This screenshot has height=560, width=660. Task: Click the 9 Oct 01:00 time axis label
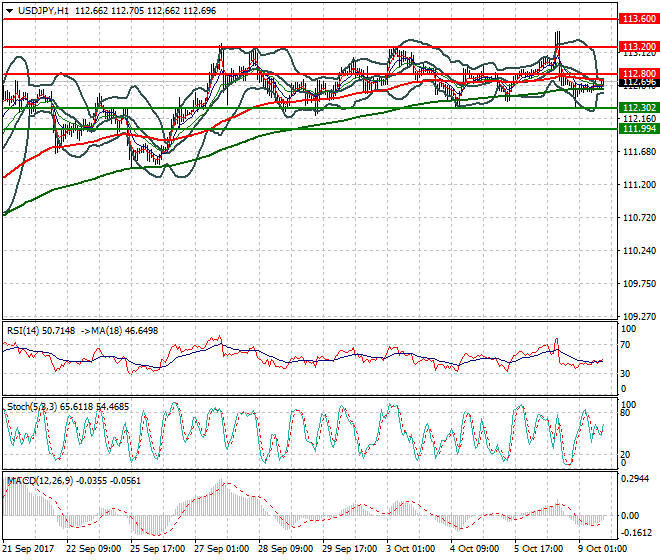[603, 549]
